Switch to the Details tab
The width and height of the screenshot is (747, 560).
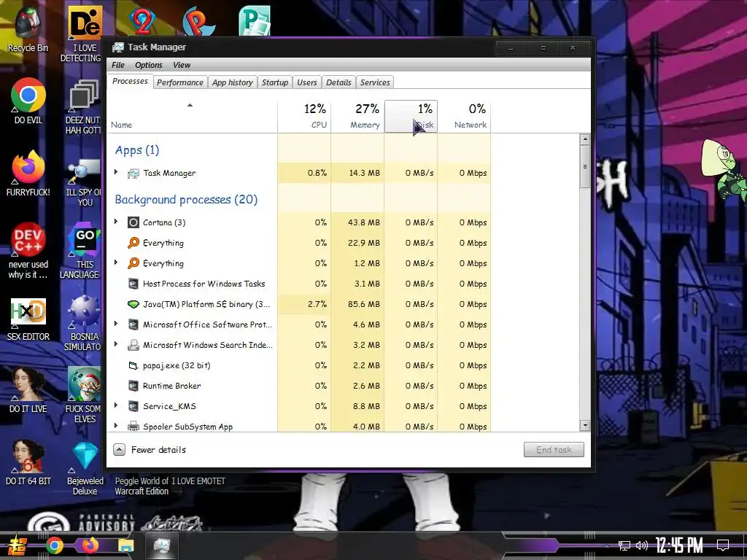[x=338, y=82]
